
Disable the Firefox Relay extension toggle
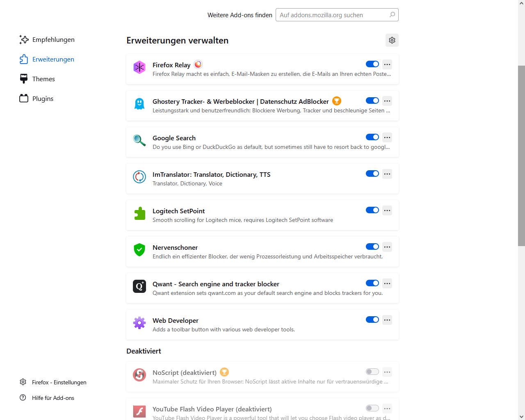point(372,64)
